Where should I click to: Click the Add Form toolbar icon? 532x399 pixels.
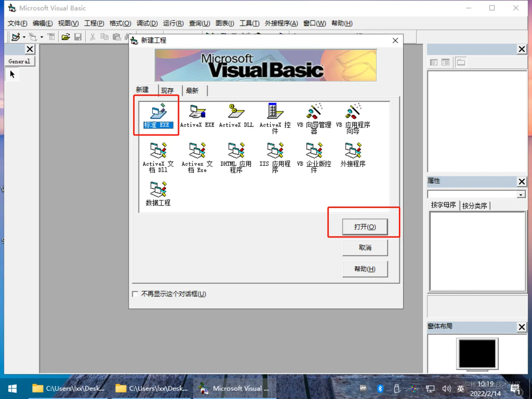point(33,37)
